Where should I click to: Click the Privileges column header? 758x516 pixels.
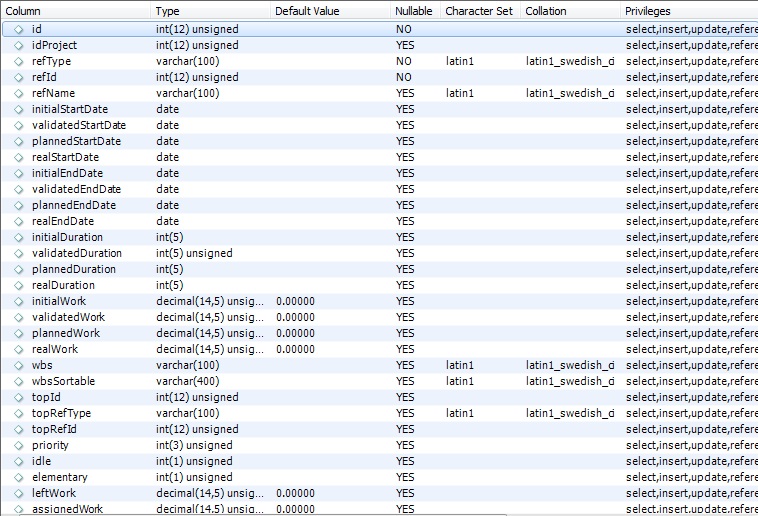(688, 11)
